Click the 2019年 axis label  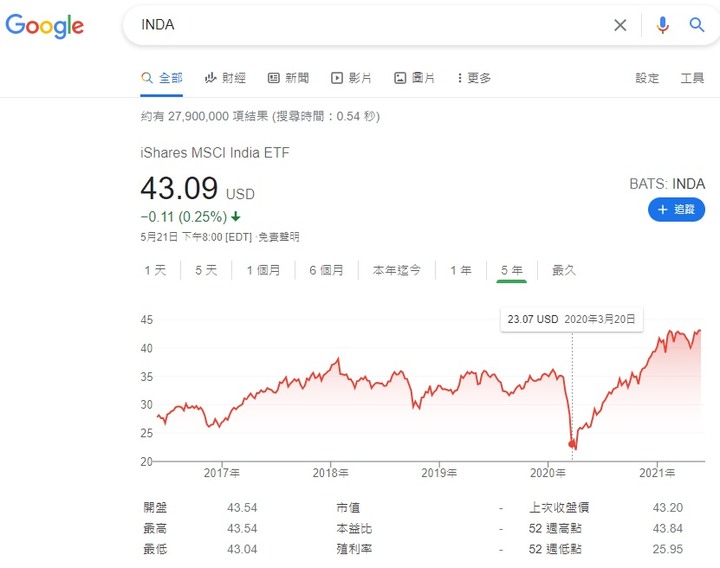pos(439,472)
